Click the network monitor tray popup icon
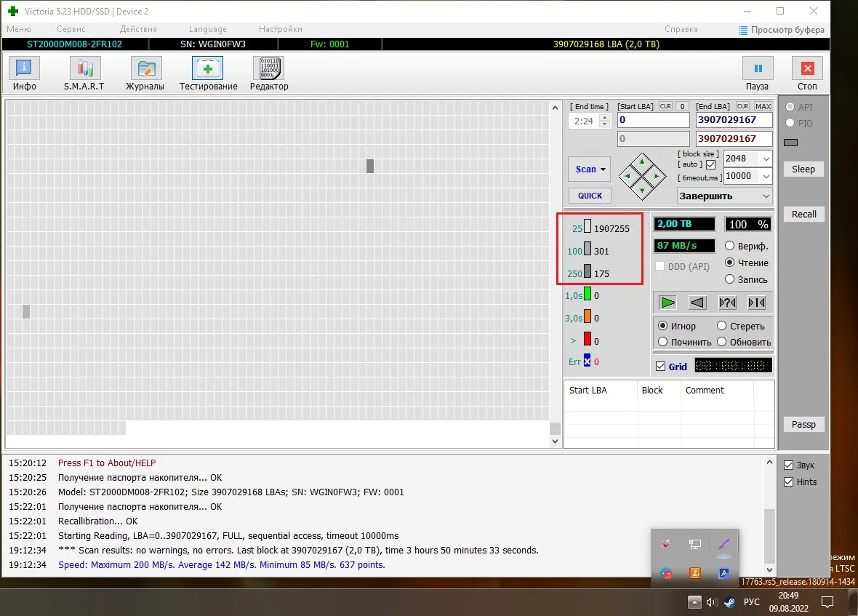The width and height of the screenshot is (858, 616). click(x=695, y=544)
